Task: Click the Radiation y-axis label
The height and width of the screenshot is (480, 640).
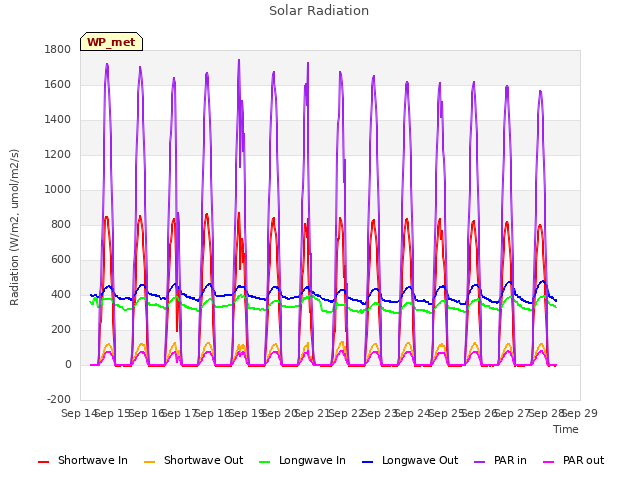Action: point(14,227)
